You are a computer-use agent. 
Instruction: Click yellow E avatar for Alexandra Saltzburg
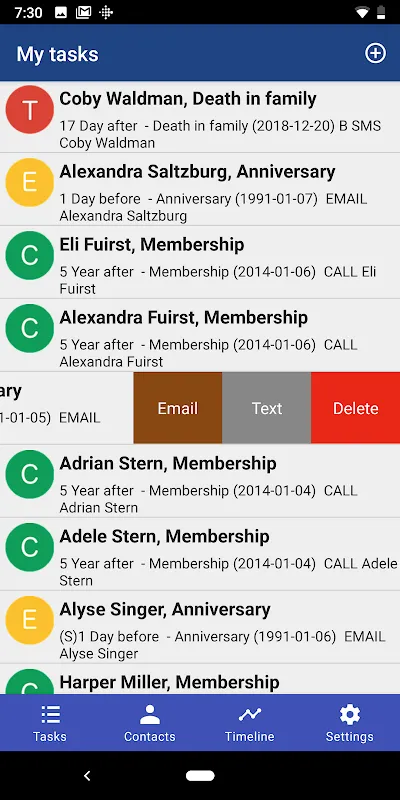coord(30,183)
